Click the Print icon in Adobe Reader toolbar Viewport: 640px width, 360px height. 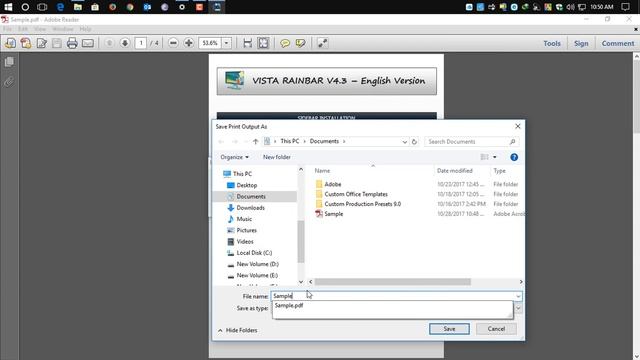(x=72, y=43)
